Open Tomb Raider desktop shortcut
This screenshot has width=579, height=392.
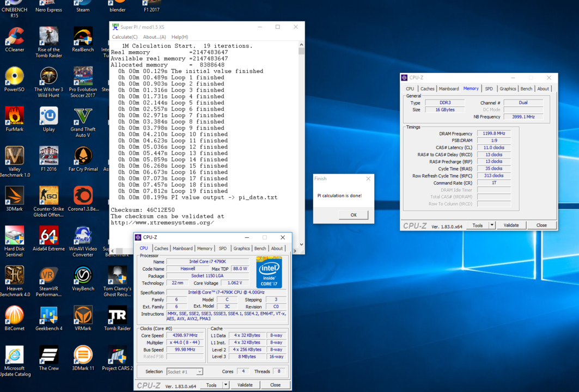click(x=118, y=318)
